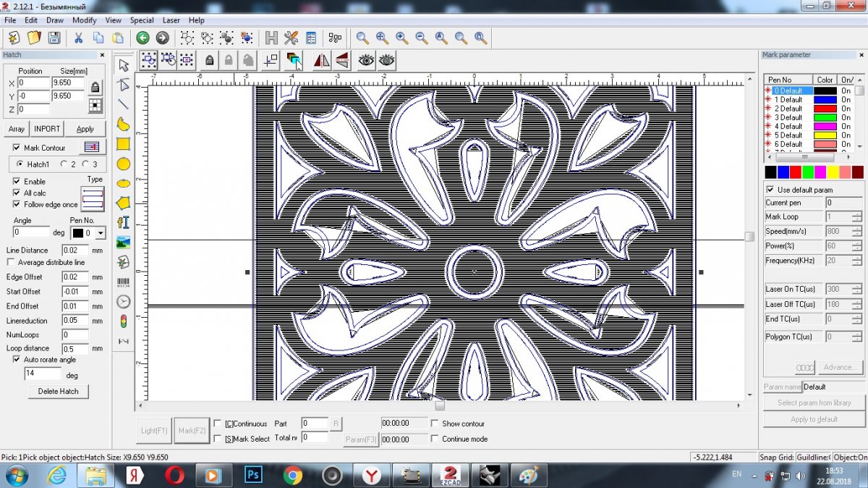
Task: Click the horizontal mirror icon
Action: (x=321, y=61)
